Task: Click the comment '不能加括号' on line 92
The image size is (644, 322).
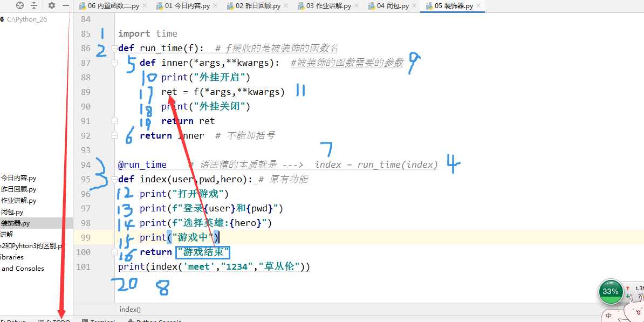Action: pyautogui.click(x=250, y=135)
